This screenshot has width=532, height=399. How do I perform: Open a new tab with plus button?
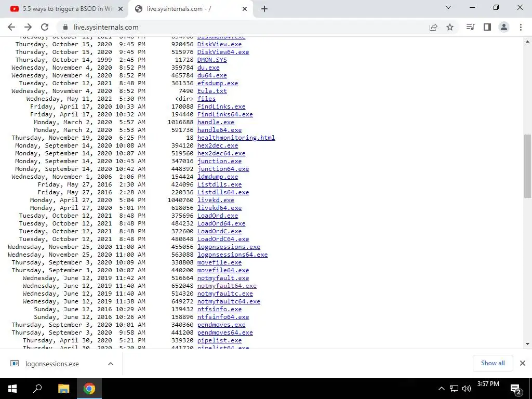(x=264, y=9)
